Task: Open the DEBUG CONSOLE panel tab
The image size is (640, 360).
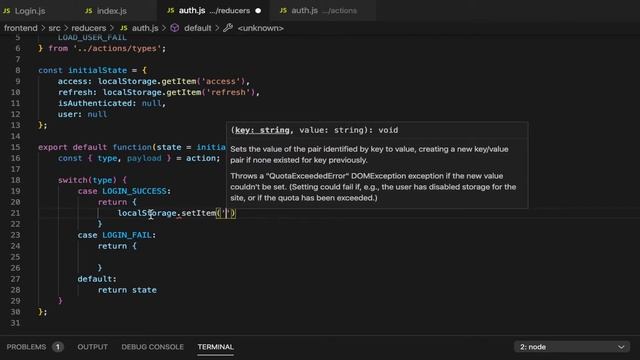Action: 152,347
